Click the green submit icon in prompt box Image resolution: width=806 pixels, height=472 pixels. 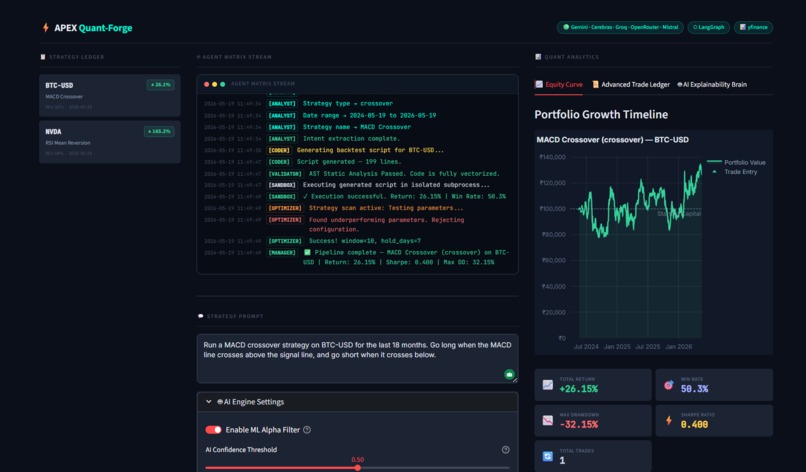click(x=509, y=374)
